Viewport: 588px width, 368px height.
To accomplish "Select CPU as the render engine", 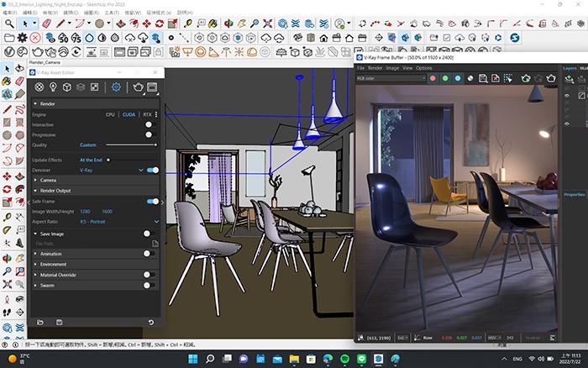I will coord(110,113).
